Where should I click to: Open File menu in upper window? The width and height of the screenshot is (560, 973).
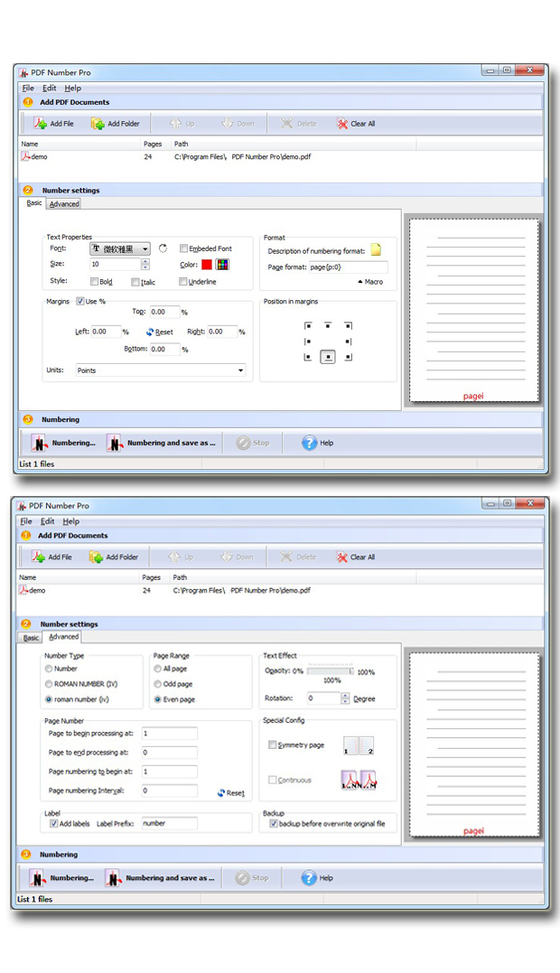(x=28, y=89)
